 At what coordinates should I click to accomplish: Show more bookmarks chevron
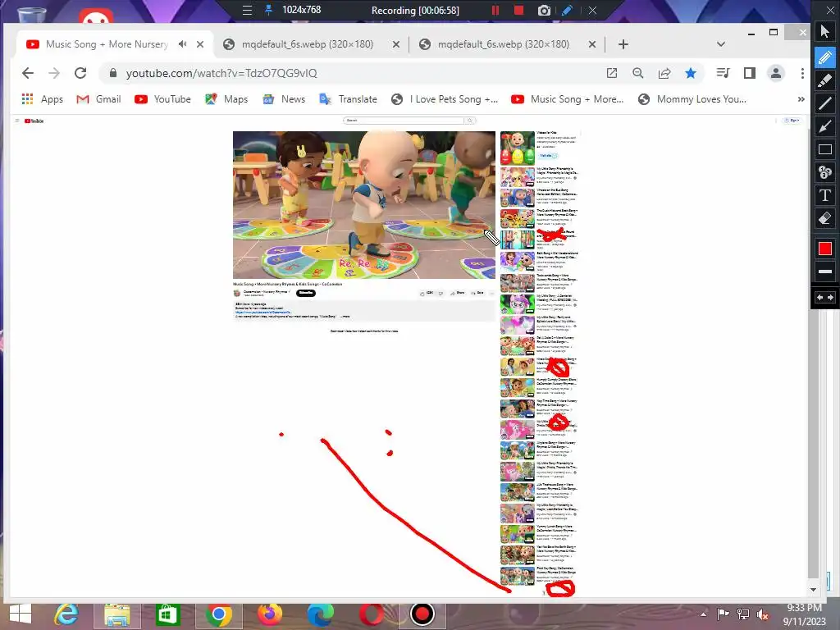pos(801,99)
